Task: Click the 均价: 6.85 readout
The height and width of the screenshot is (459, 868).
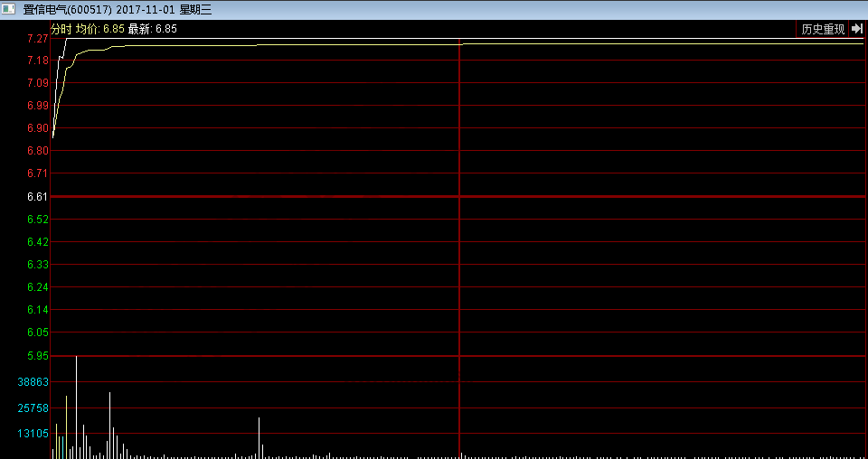Action: pos(99,29)
